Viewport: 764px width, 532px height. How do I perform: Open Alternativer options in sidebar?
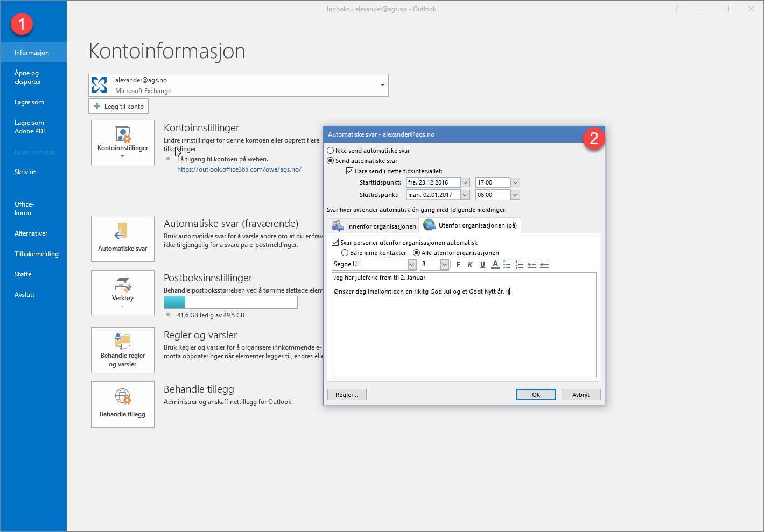tap(33, 233)
